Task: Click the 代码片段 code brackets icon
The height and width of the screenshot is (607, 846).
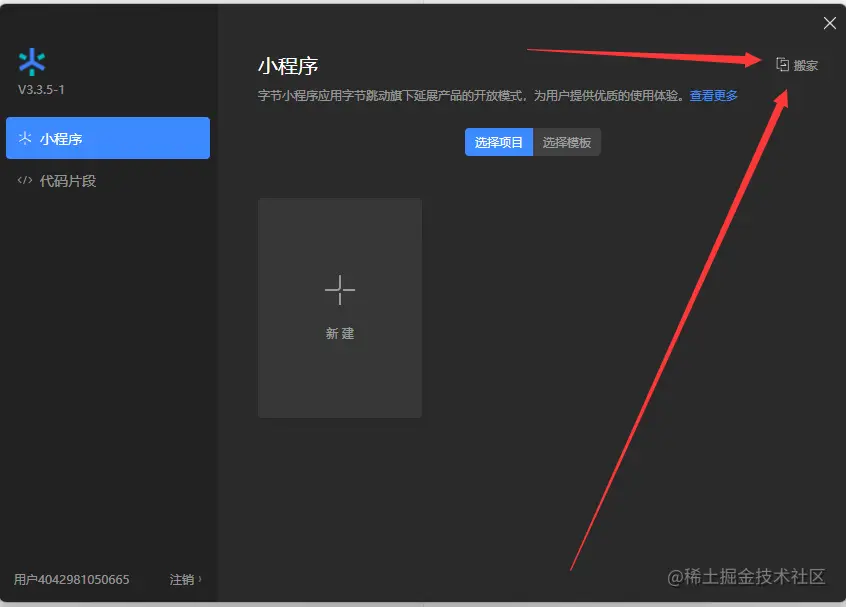Action: (x=25, y=180)
